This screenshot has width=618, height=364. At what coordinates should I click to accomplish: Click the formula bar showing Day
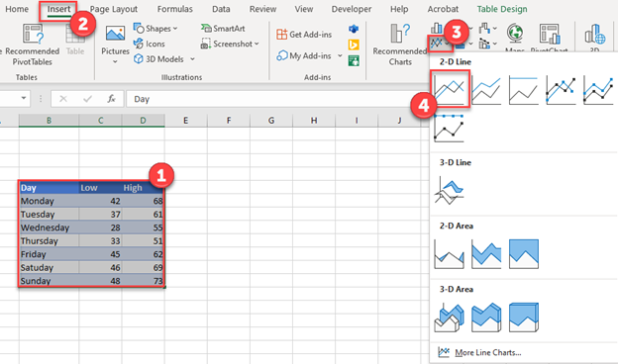pos(276,99)
